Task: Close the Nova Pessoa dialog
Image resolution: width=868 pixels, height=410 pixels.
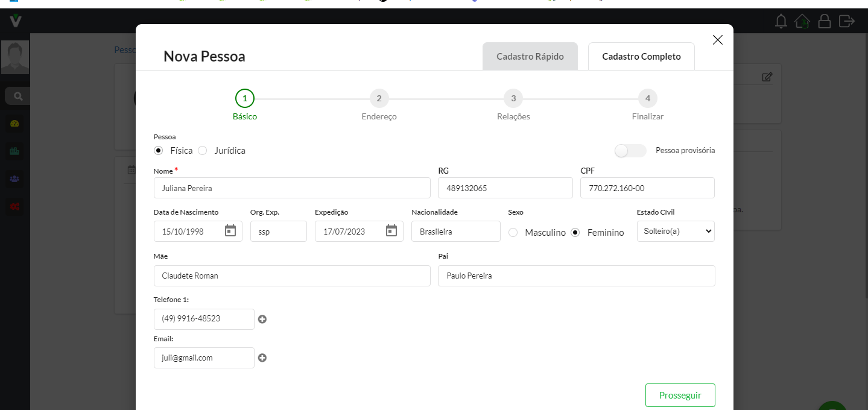Action: pos(717,40)
